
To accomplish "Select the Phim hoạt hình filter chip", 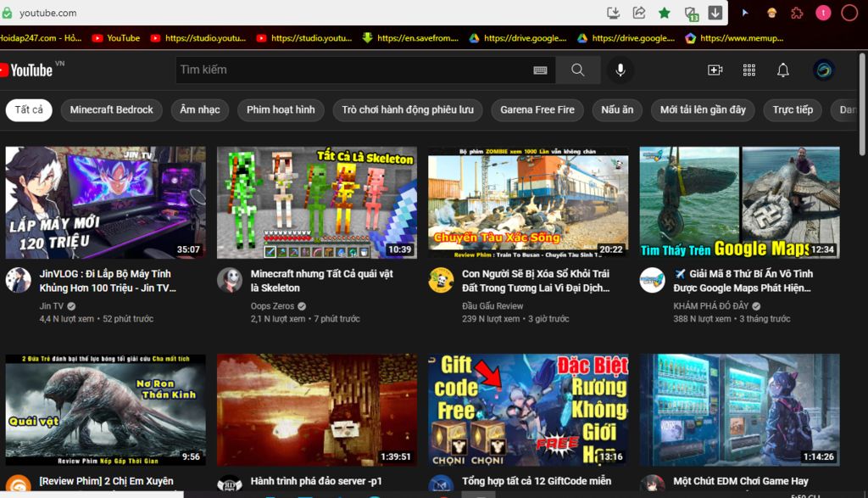I will (x=281, y=109).
